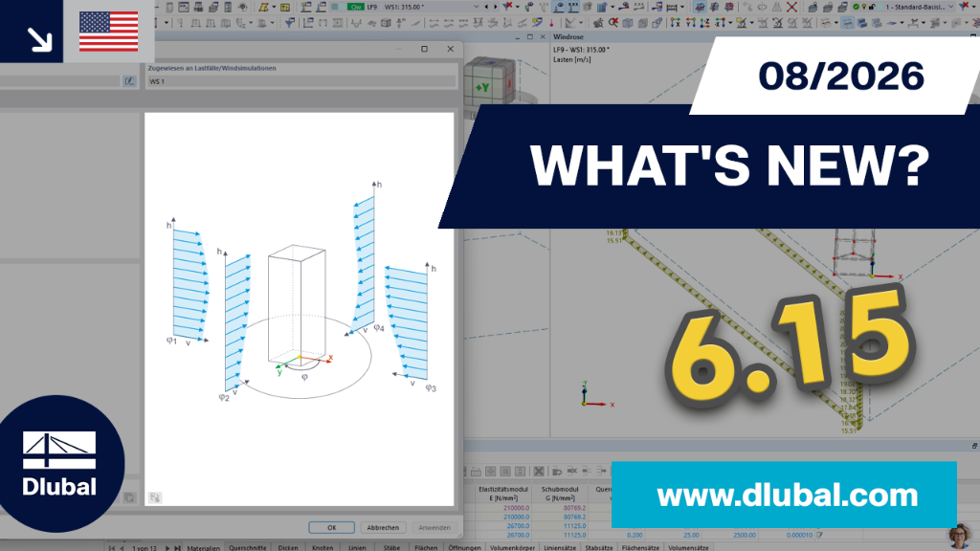Click the Dlubal logo badge

pos(59,464)
